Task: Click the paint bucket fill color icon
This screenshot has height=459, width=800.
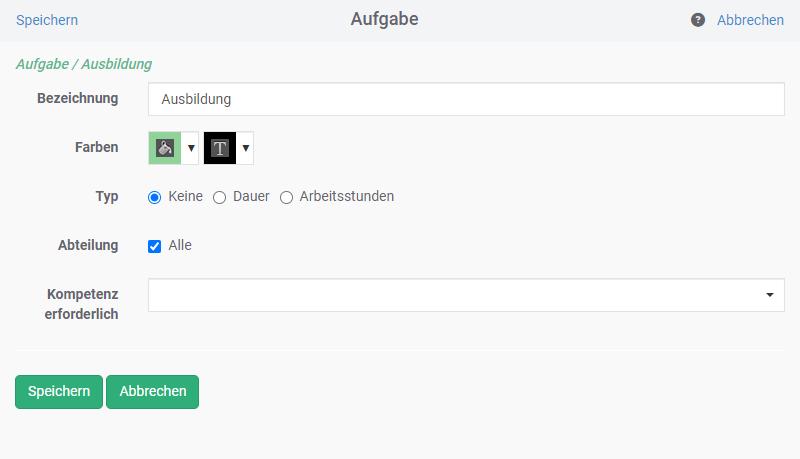Action: point(165,148)
